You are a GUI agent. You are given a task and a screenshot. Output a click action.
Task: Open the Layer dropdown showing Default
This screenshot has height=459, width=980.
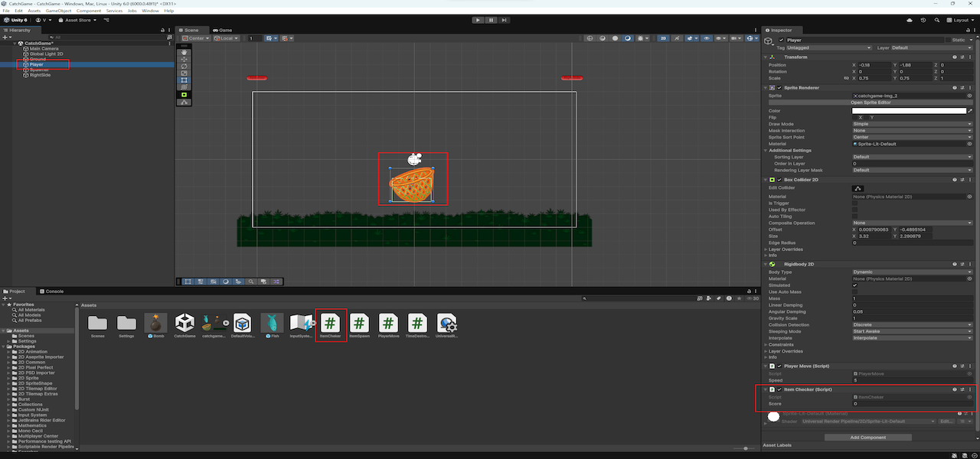[932, 47]
